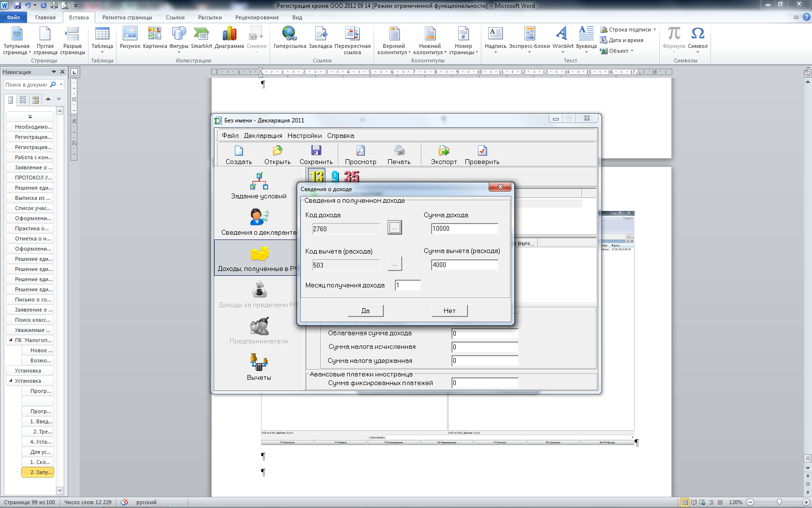This screenshot has height=508, width=812.
Task: Expand the document search options dropdown
Action: pyautogui.click(x=61, y=85)
